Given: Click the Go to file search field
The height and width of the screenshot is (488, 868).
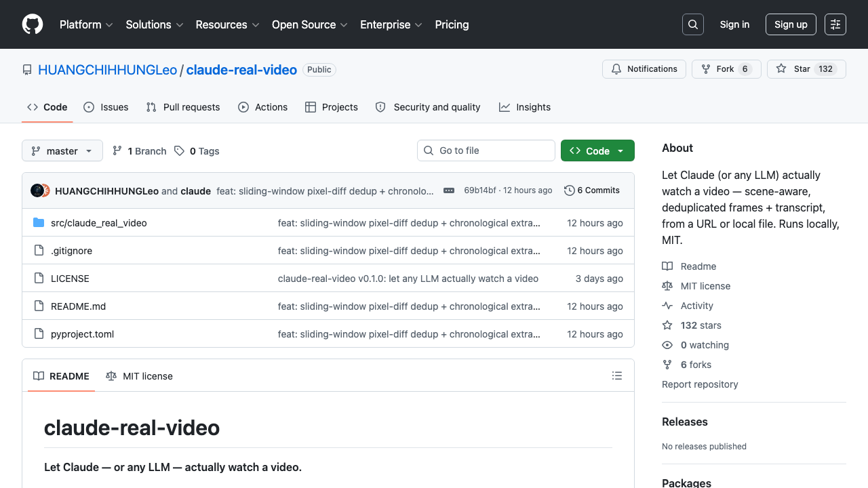Looking at the screenshot, I should pyautogui.click(x=486, y=150).
